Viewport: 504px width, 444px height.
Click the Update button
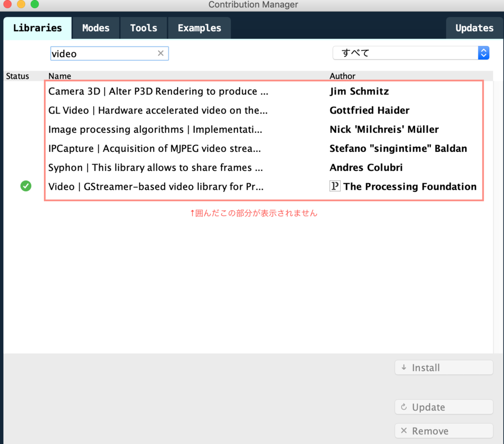444,407
